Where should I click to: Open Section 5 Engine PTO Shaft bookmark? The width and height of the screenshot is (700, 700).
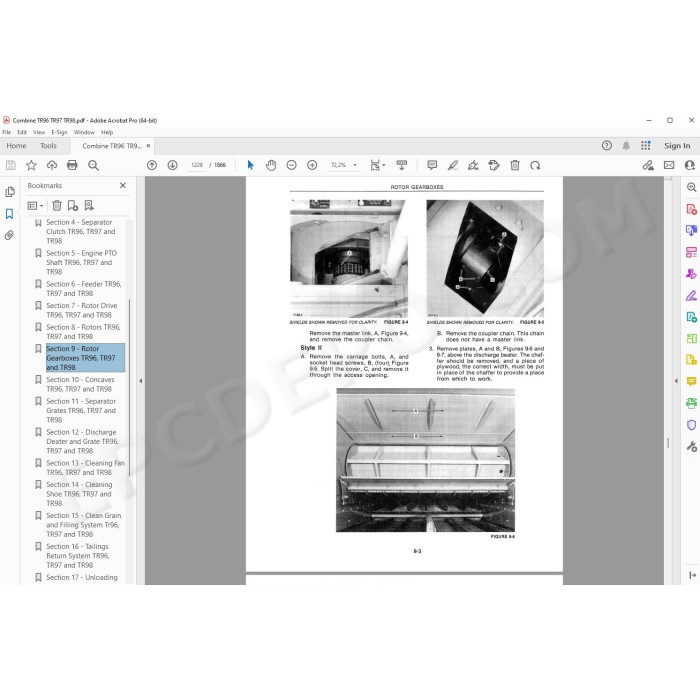(81, 262)
